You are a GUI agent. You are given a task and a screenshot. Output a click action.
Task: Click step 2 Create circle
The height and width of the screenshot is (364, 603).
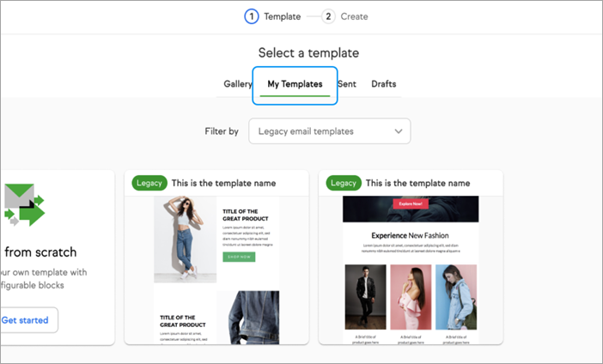click(328, 16)
